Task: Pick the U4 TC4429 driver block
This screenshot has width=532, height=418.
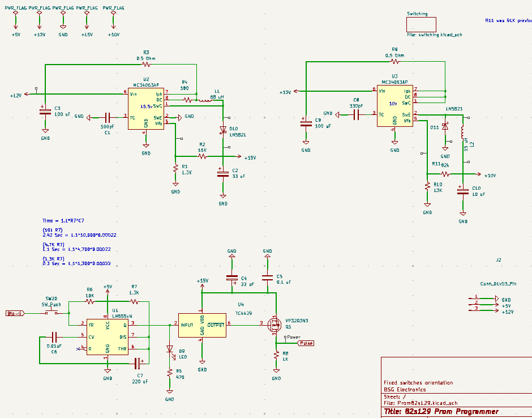Action: [x=202, y=325]
